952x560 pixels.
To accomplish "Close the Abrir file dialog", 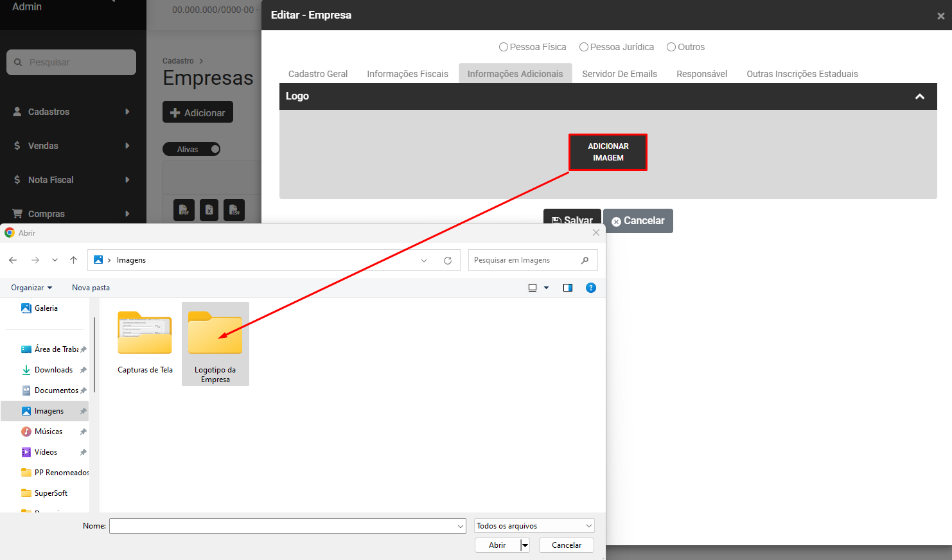I will pyautogui.click(x=596, y=232).
